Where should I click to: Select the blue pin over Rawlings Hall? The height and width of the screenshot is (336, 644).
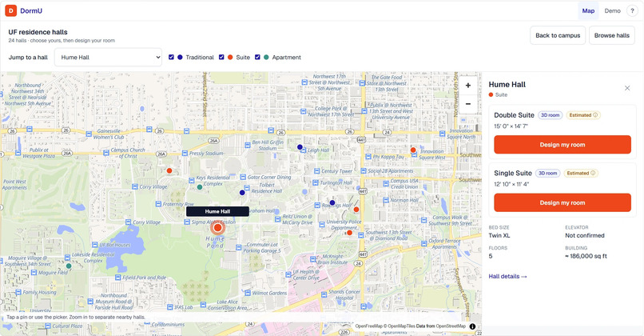click(x=332, y=202)
